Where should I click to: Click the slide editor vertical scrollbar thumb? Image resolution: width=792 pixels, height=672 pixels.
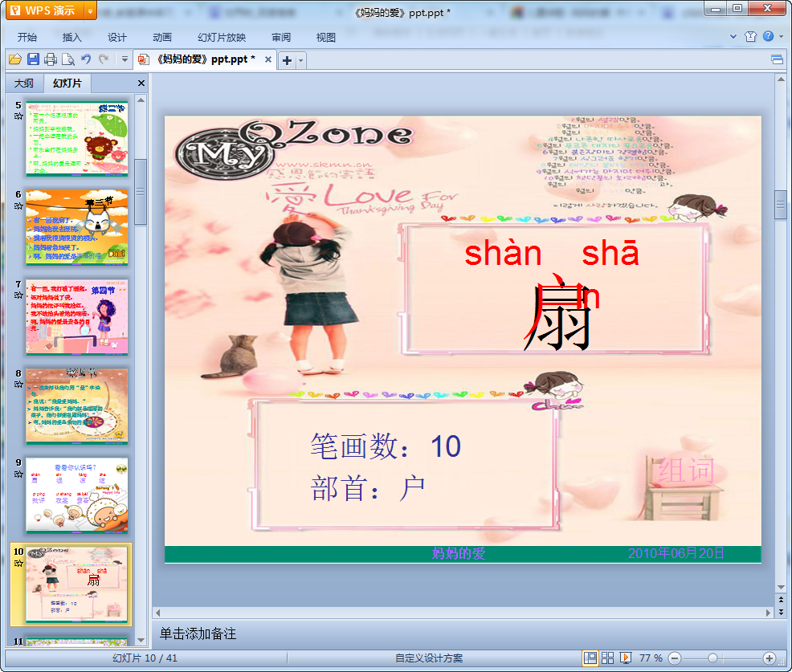click(781, 205)
